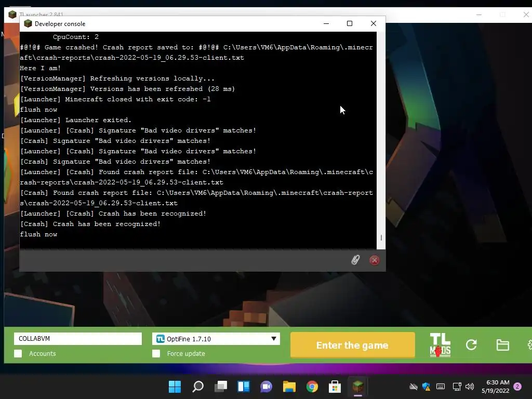532x399 pixels.
Task: Click the last 'flush now' console line
Action: click(x=38, y=234)
